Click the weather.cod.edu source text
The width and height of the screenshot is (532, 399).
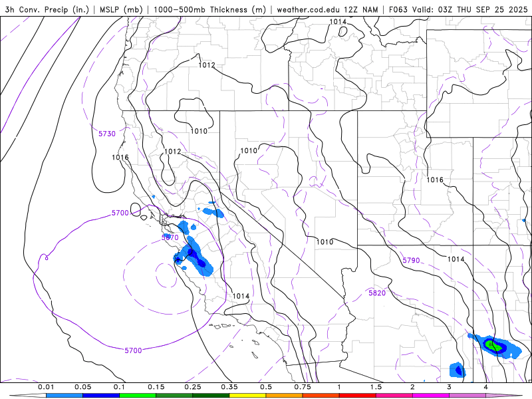pyautogui.click(x=309, y=9)
